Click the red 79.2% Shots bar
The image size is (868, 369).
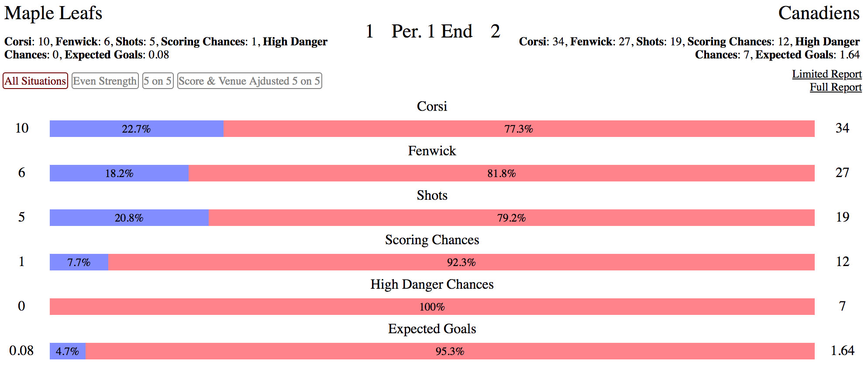pyautogui.click(x=511, y=218)
